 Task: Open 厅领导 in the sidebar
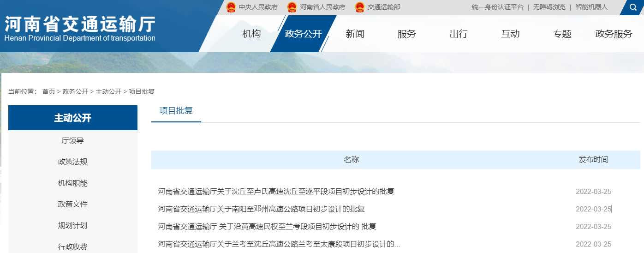(x=73, y=141)
